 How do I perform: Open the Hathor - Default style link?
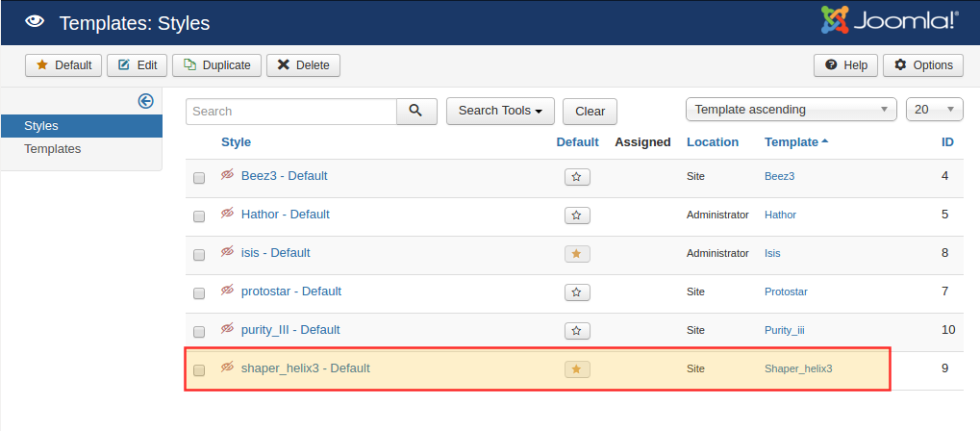click(x=285, y=214)
